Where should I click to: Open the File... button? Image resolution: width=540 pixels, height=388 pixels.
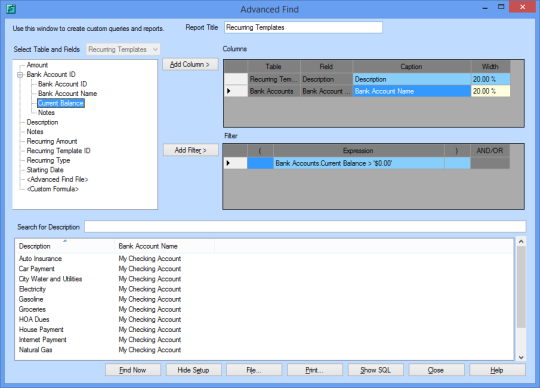[x=254, y=370]
